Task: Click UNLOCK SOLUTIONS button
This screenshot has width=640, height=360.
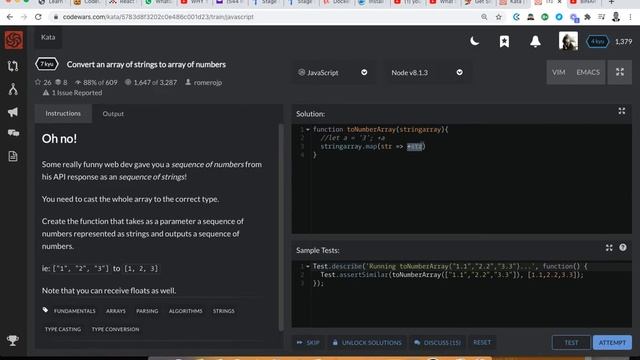Action: tap(367, 342)
